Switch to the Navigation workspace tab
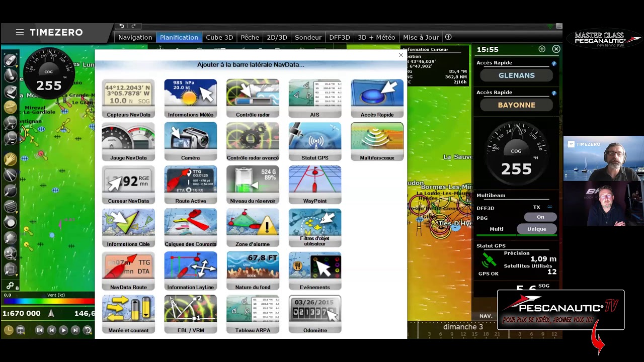This screenshot has width=644, height=362. pos(135,37)
